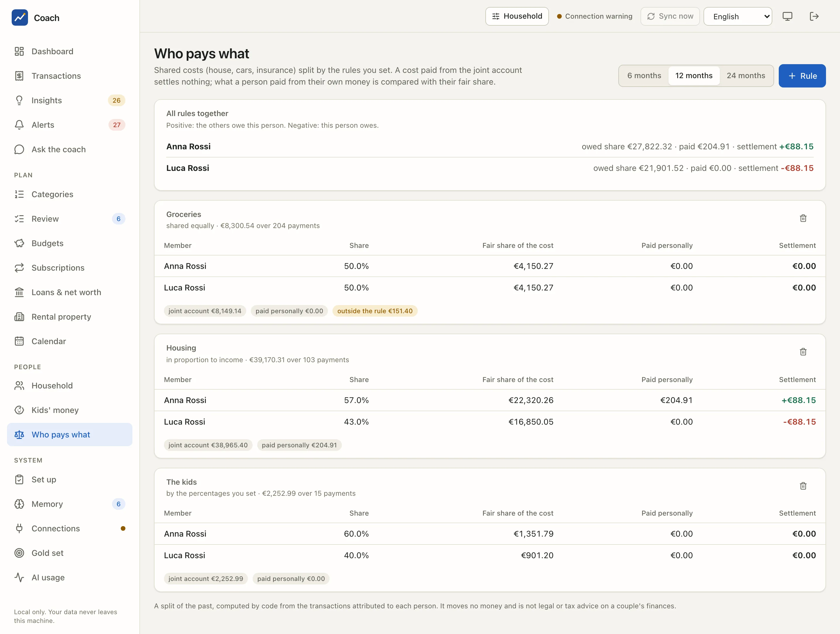Open the Review page
The image size is (840, 634).
click(x=70, y=219)
